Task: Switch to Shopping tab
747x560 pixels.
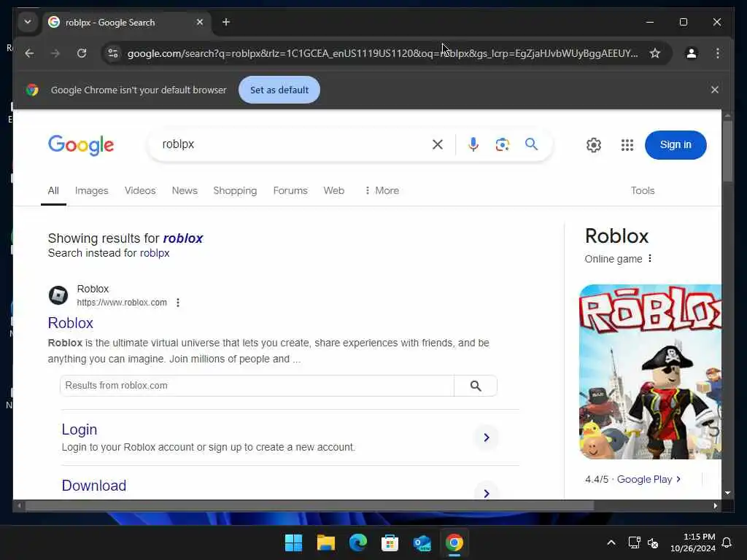Action: coord(235,191)
